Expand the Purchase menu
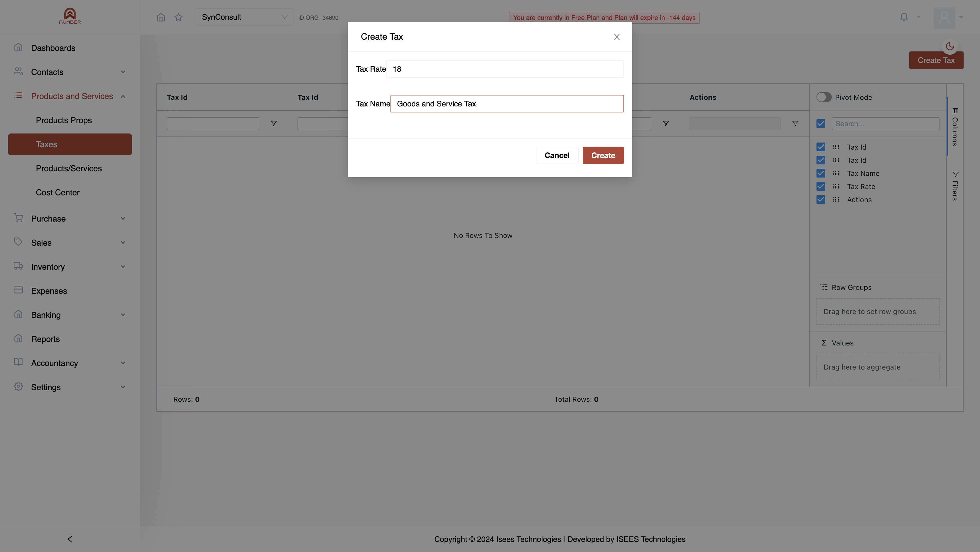 (70, 219)
